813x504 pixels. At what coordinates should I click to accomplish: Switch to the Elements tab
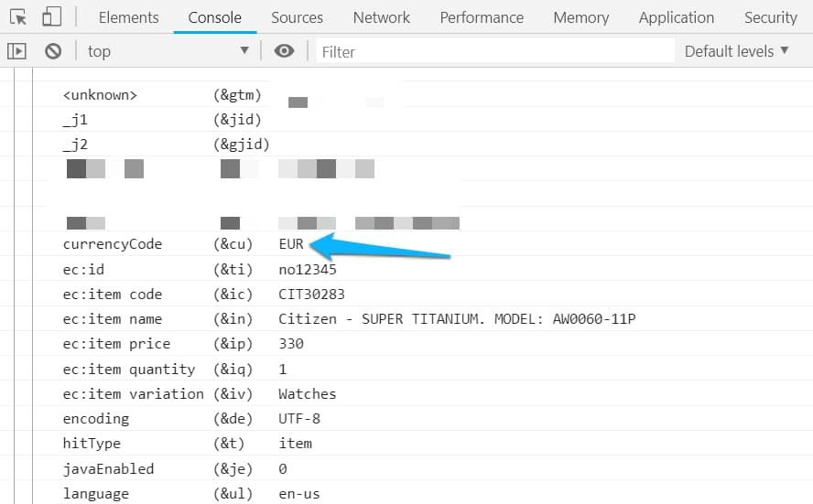coord(128,17)
